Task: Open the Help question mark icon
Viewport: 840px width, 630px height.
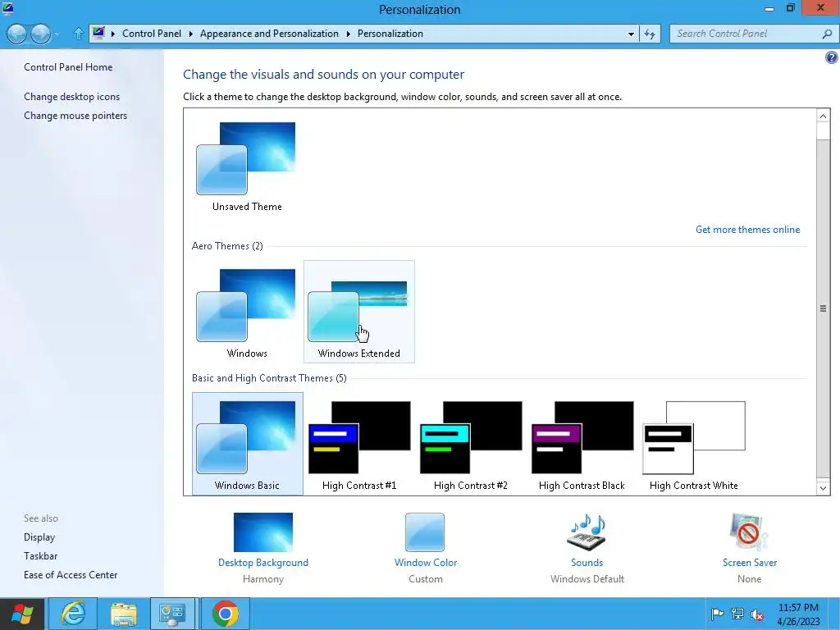Action: pyautogui.click(x=832, y=57)
